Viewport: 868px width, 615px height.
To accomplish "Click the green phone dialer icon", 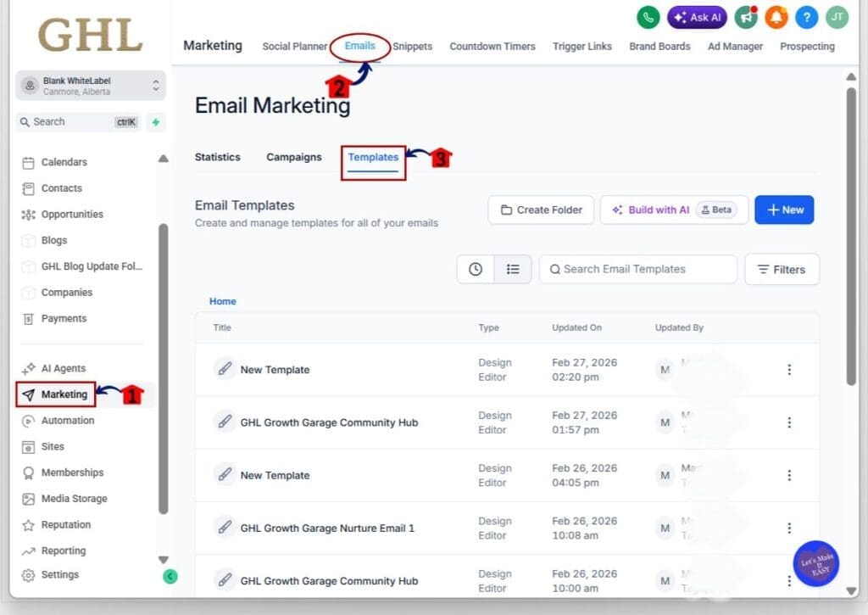I will point(648,17).
